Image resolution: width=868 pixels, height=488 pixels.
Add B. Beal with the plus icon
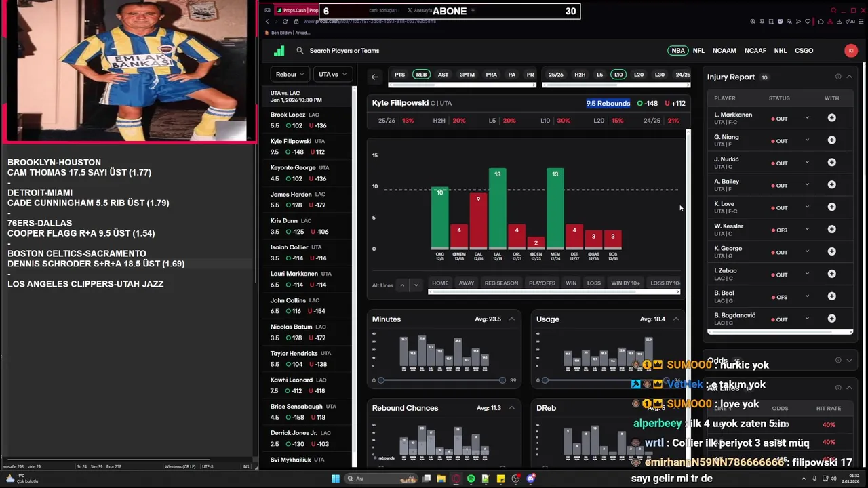click(x=831, y=297)
